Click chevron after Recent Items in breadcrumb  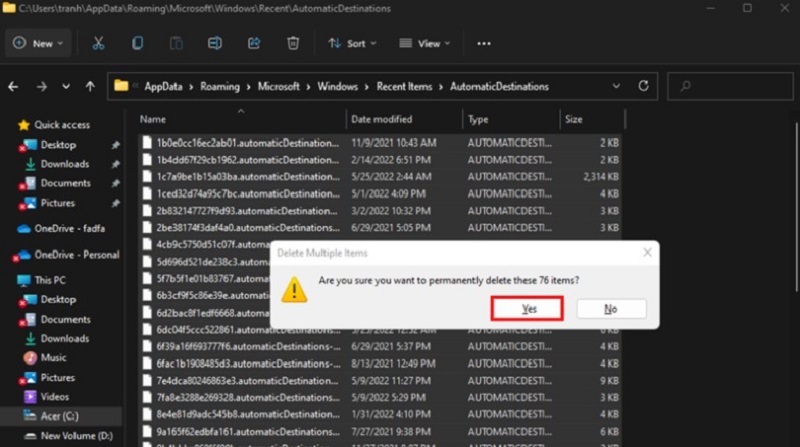point(441,87)
